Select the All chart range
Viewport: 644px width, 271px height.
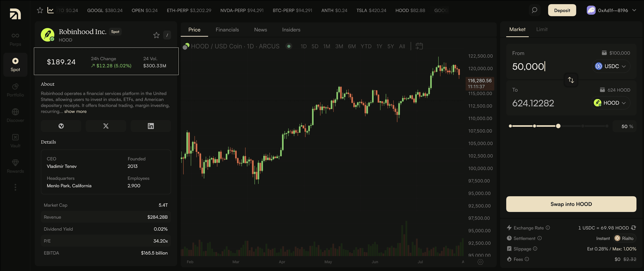(x=402, y=46)
